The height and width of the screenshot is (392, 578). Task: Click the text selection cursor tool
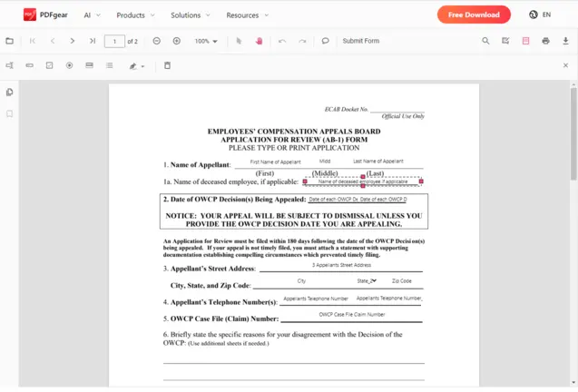(x=239, y=41)
